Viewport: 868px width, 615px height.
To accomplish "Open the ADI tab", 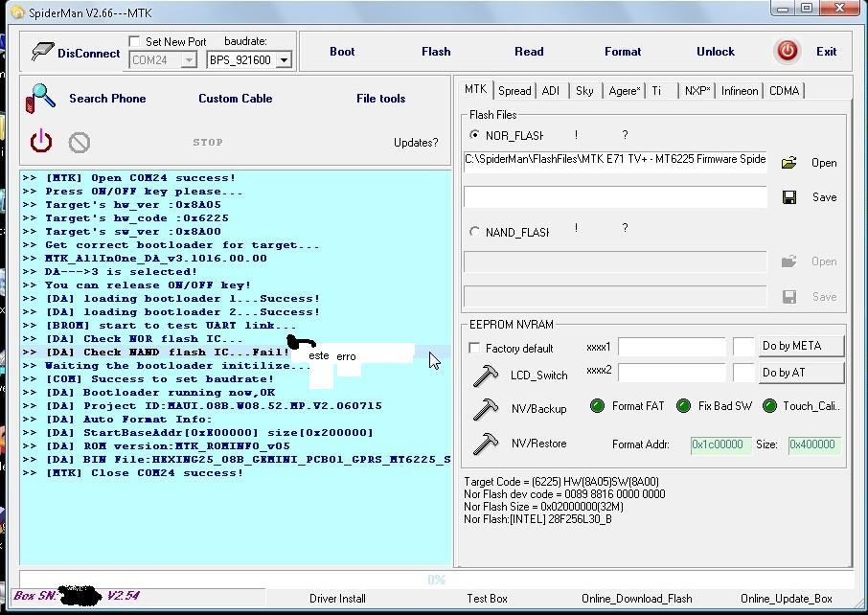I will pyautogui.click(x=551, y=91).
